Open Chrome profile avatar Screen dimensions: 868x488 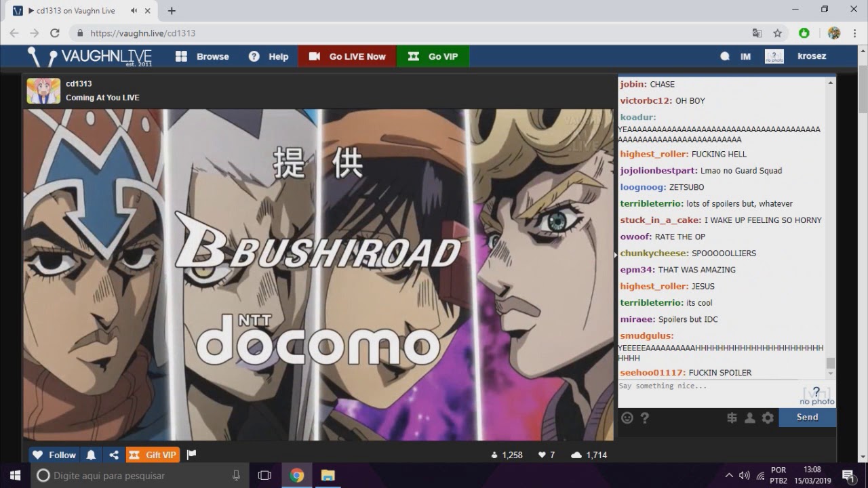click(x=834, y=33)
